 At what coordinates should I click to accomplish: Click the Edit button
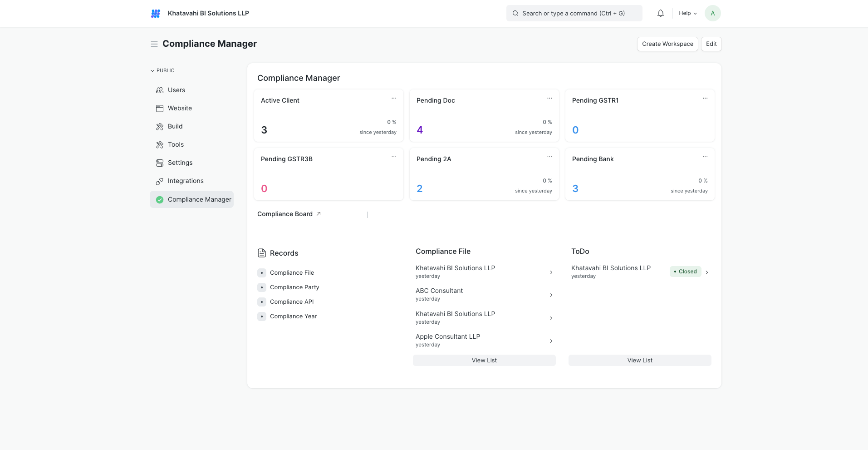coord(711,44)
